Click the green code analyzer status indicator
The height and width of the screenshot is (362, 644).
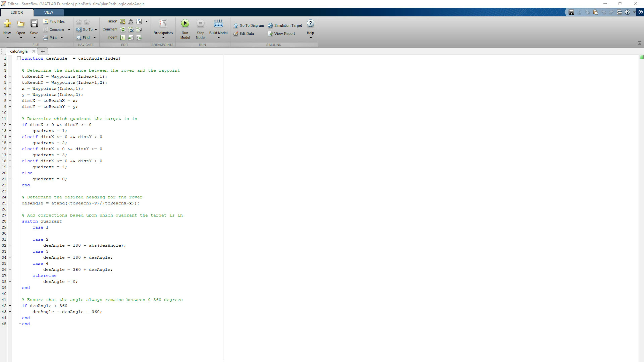(x=642, y=57)
